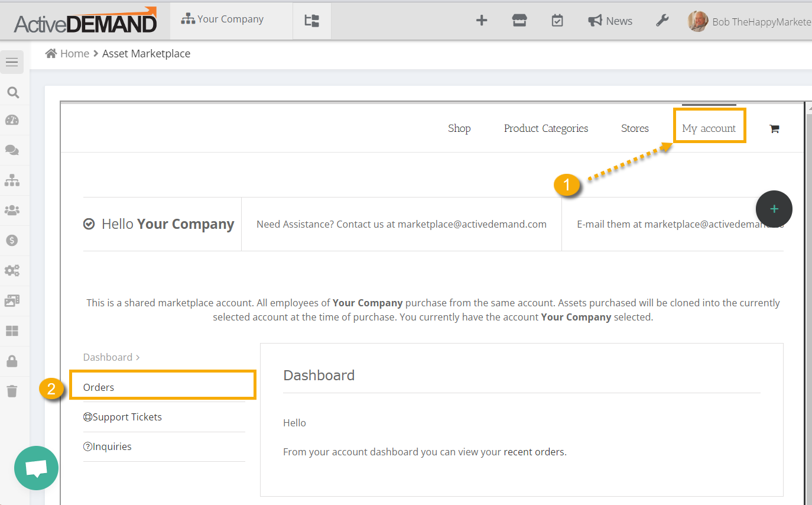Click Asset Marketplace breadcrumb text
This screenshot has height=505, width=812.
146,53
